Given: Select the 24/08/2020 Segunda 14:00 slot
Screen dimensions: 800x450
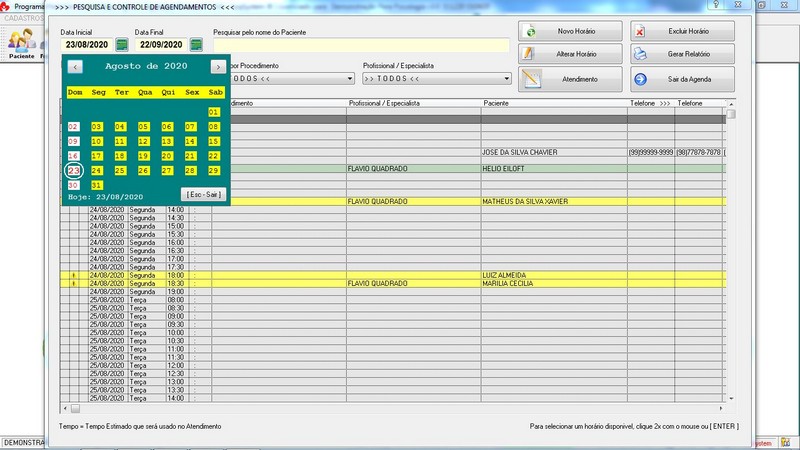Looking at the screenshot, I should 393,210.
